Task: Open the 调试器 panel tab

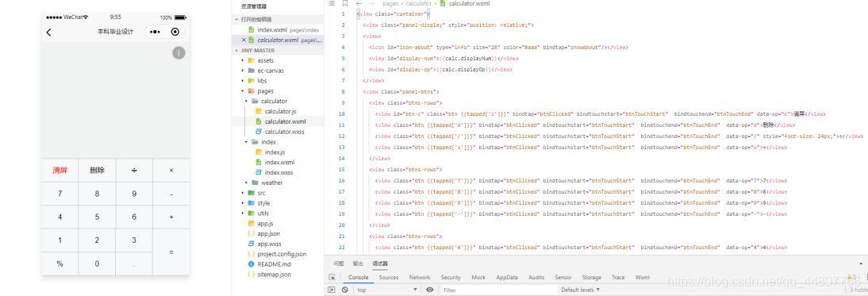Action: click(x=380, y=264)
